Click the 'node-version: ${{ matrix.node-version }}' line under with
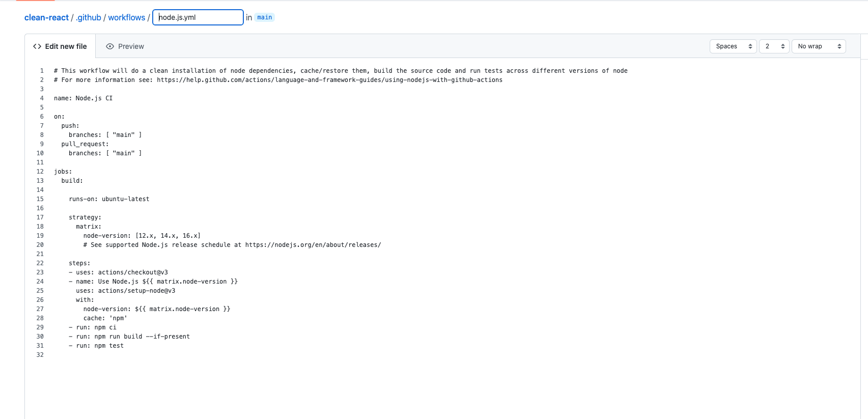 pos(157,309)
